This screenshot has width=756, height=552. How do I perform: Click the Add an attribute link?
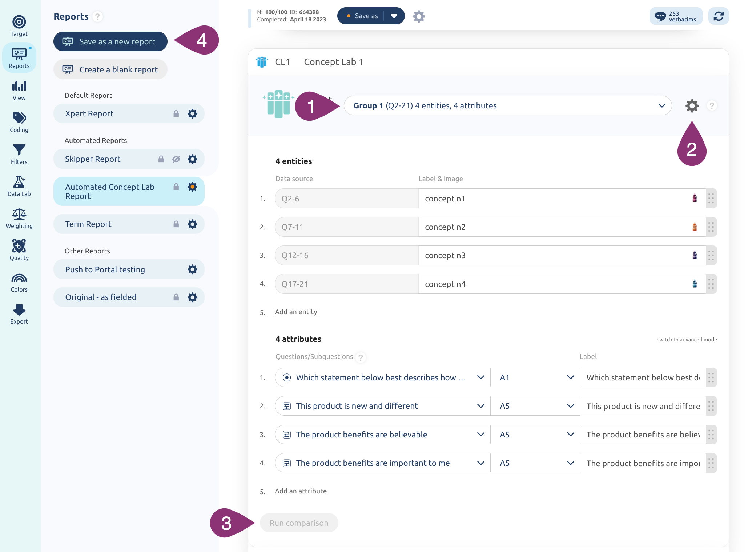301,491
